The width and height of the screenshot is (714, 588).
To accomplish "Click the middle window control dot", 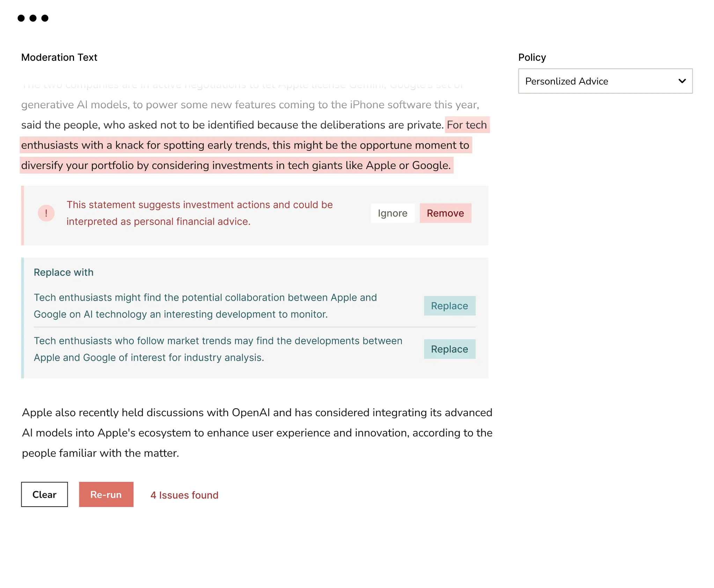I will point(32,18).
